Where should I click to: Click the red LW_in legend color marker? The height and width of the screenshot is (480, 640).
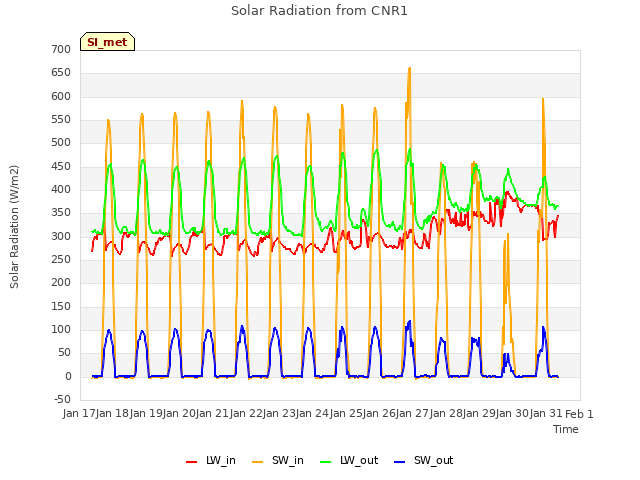point(191,462)
